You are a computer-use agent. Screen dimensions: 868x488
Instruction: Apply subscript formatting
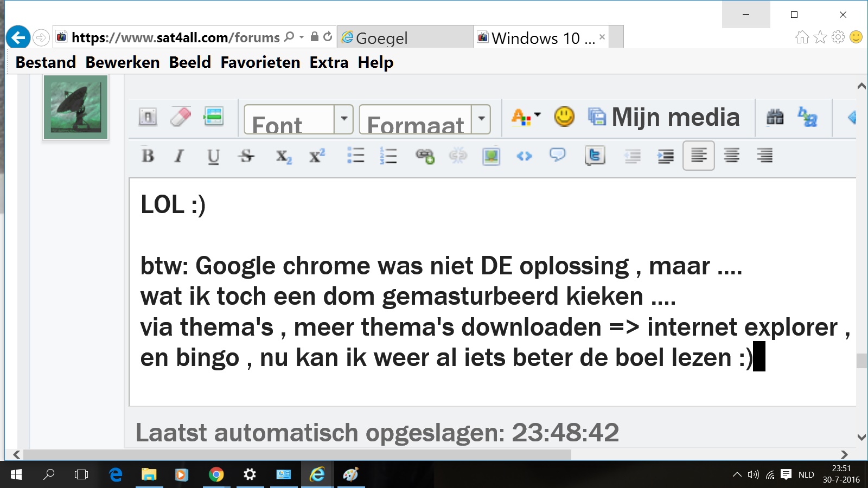284,157
